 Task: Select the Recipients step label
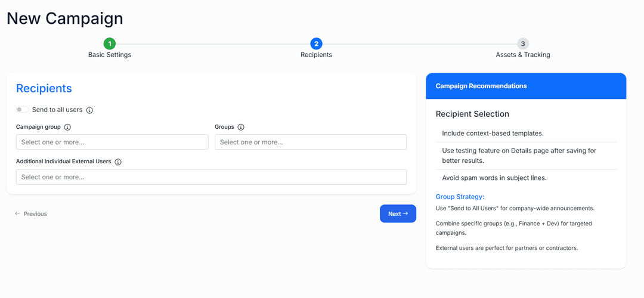(x=316, y=55)
